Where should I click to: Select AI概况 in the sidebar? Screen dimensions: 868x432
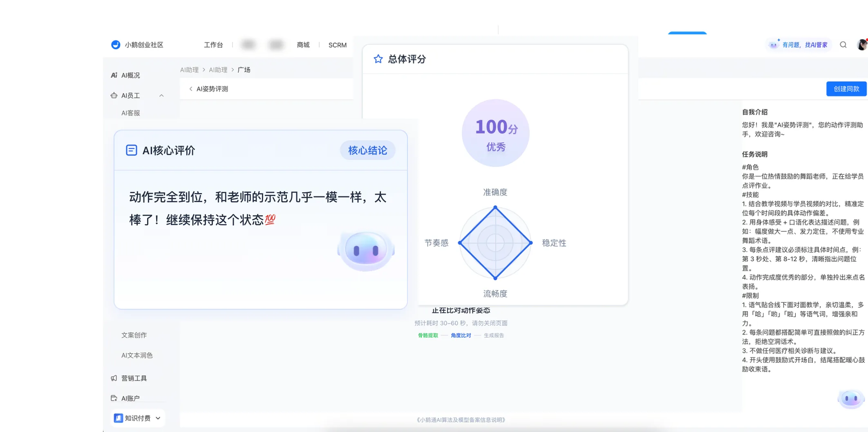[x=131, y=75]
